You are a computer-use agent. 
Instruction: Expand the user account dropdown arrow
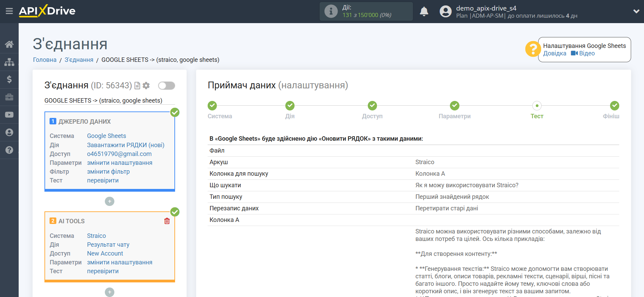click(x=636, y=11)
